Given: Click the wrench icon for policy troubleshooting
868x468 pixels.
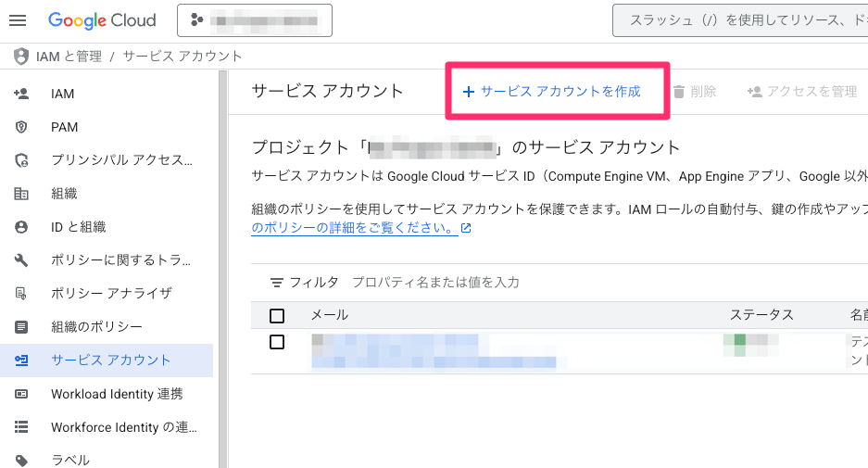Looking at the screenshot, I should (x=21, y=259).
